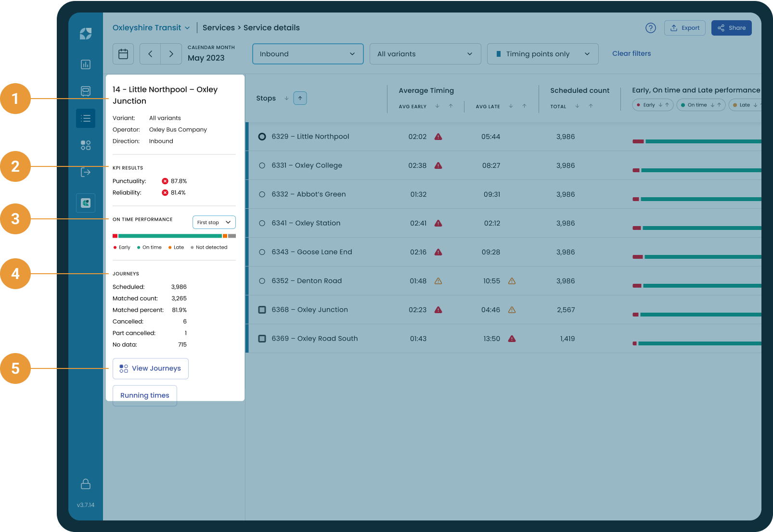Select 6343 – Goose Lane End marker
773x532 pixels.
[262, 252]
